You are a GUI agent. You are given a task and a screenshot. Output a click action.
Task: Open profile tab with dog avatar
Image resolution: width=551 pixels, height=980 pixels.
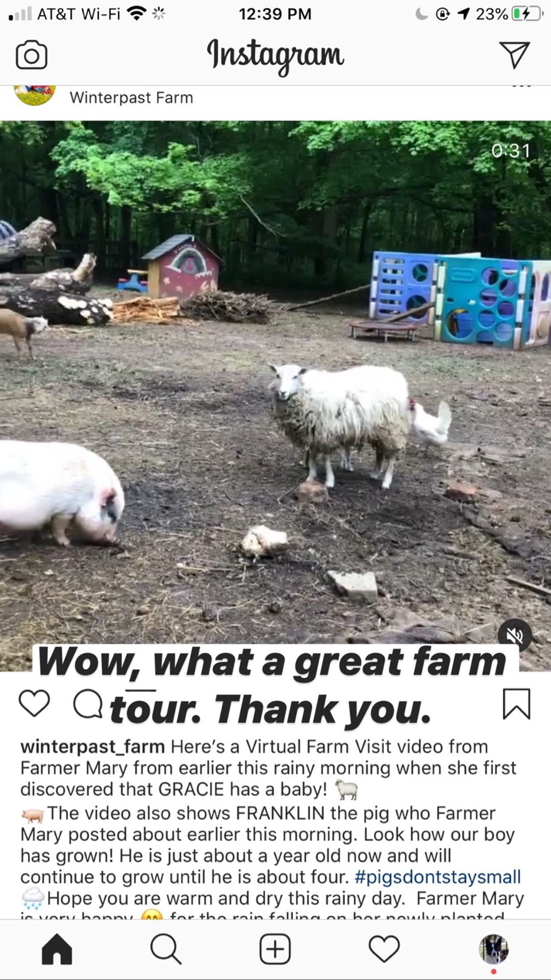click(x=493, y=949)
